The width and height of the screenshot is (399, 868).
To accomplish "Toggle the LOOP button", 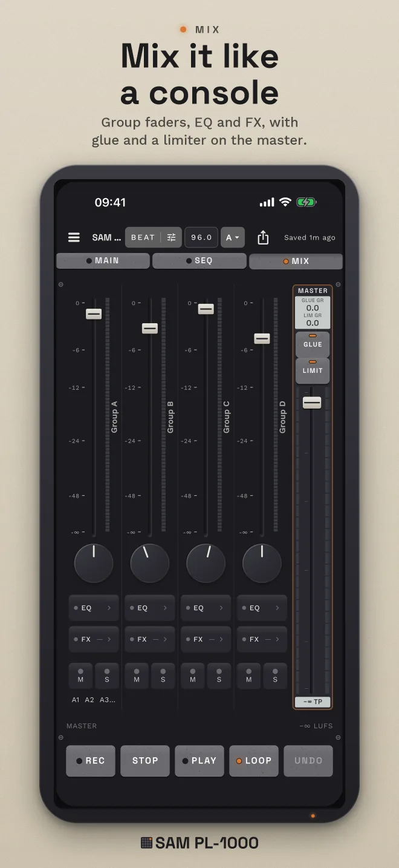I will point(254,761).
